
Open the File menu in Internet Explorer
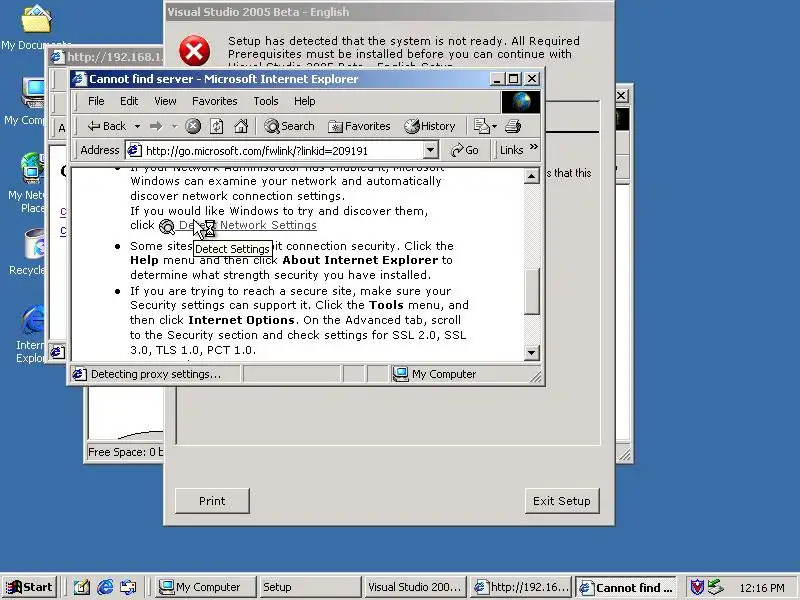(96, 101)
